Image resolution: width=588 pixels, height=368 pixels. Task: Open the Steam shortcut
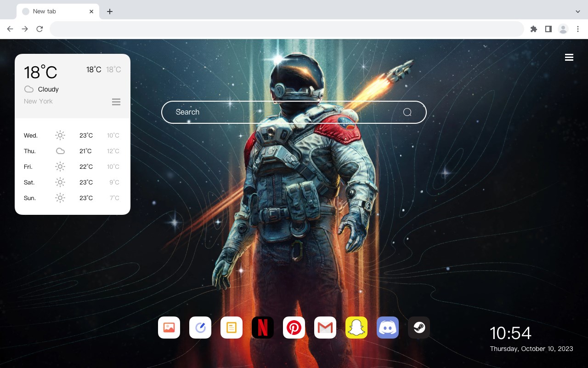419,328
